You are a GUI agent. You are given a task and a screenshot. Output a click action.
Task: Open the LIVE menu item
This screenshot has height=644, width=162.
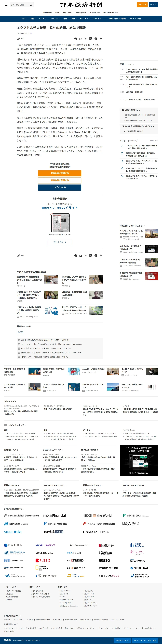coord(57,13)
